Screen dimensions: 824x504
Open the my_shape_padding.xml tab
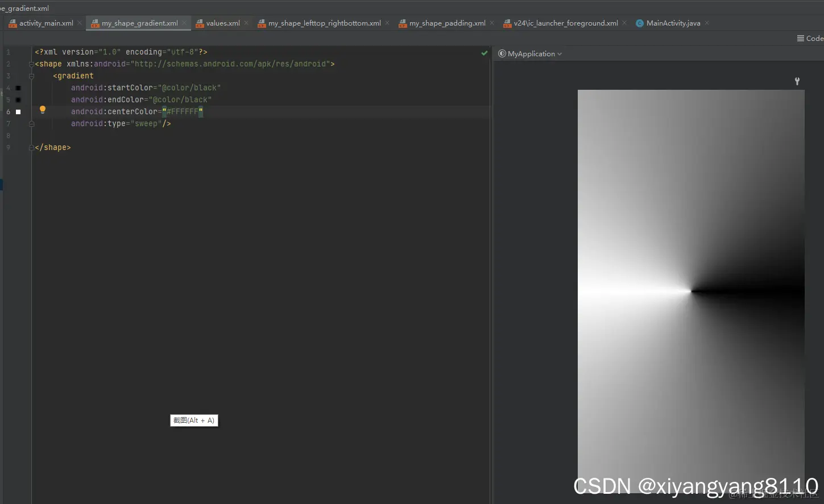pyautogui.click(x=448, y=23)
